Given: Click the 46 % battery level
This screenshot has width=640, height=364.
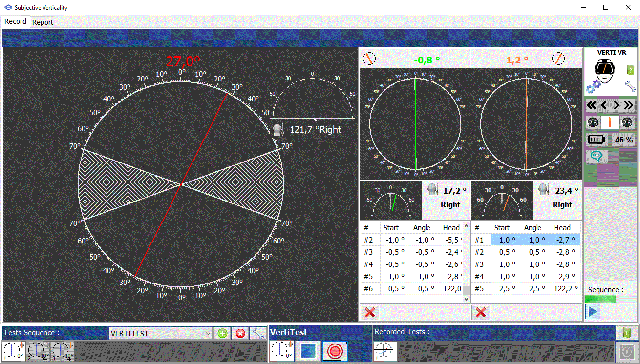Looking at the screenshot, I should coord(623,140).
